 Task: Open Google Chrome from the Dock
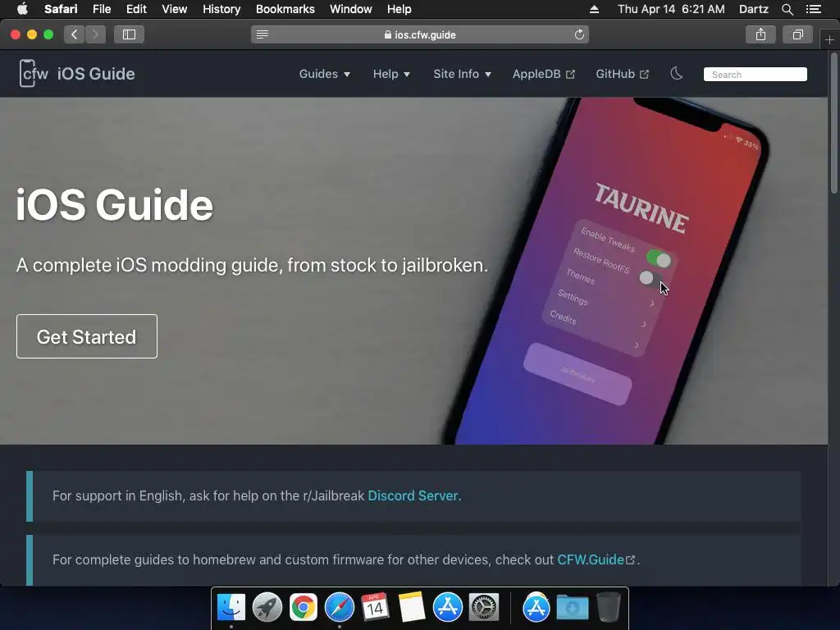coord(304,607)
